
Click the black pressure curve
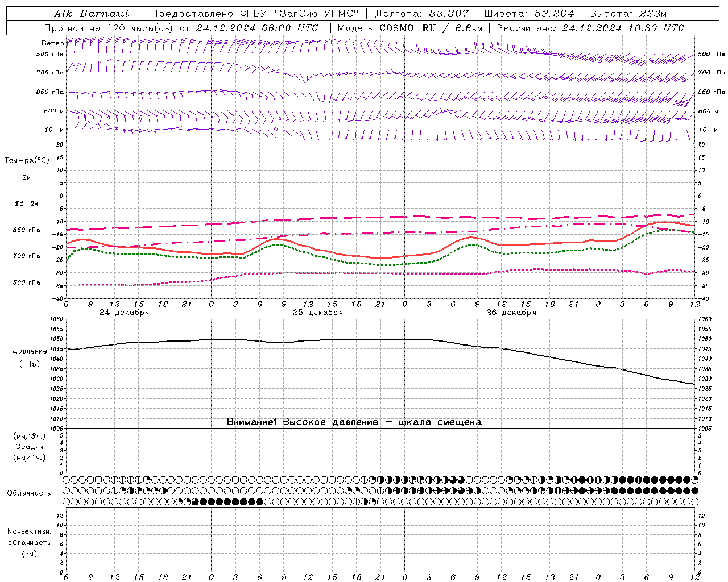pos(381,340)
